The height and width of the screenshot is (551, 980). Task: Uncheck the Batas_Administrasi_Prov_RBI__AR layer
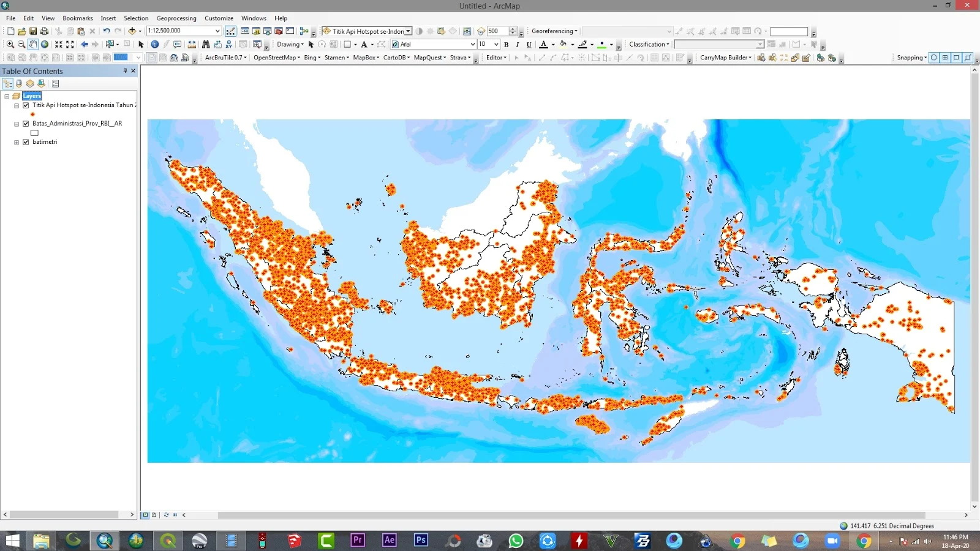click(x=26, y=123)
